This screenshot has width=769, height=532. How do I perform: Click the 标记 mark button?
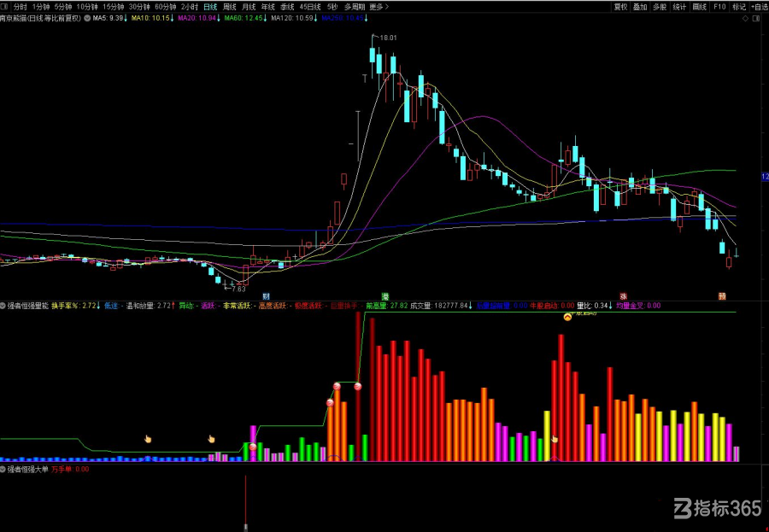739,7
